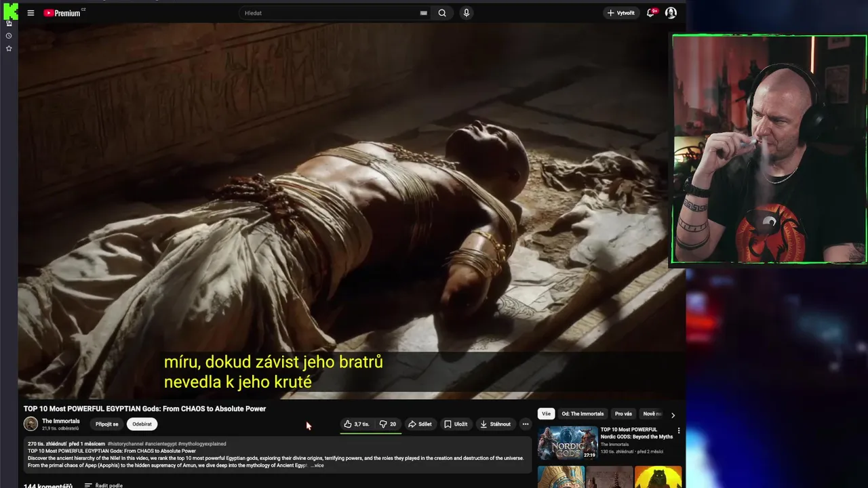Screen dimensions: 868x488
Task: Open options menu for Nordic GODS video
Action: [x=678, y=430]
